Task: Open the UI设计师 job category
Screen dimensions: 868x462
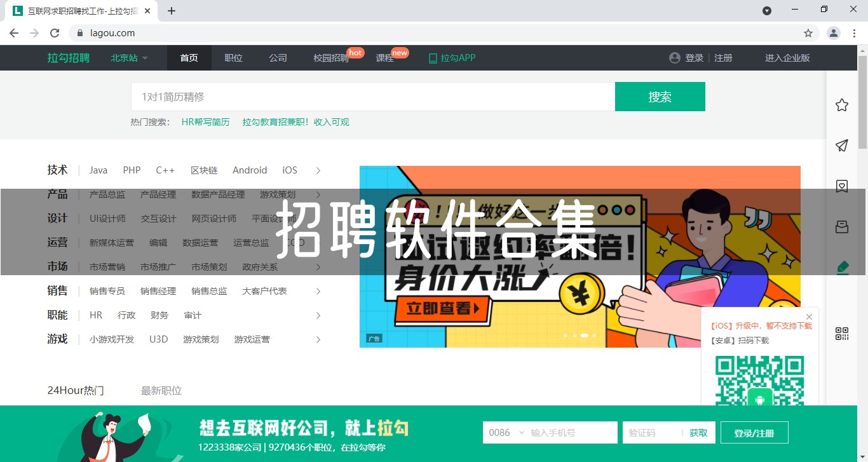Action: [x=107, y=219]
